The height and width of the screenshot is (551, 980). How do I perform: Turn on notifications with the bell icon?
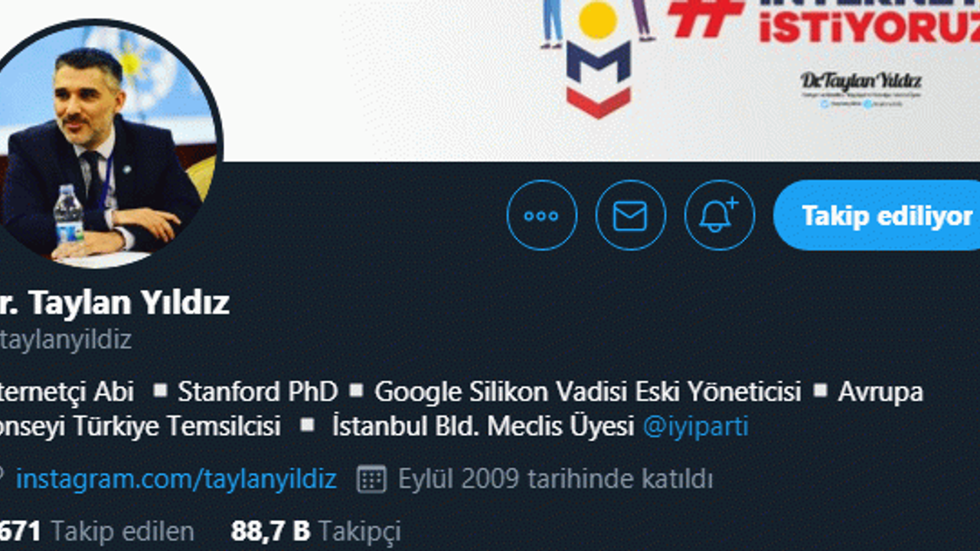720,215
